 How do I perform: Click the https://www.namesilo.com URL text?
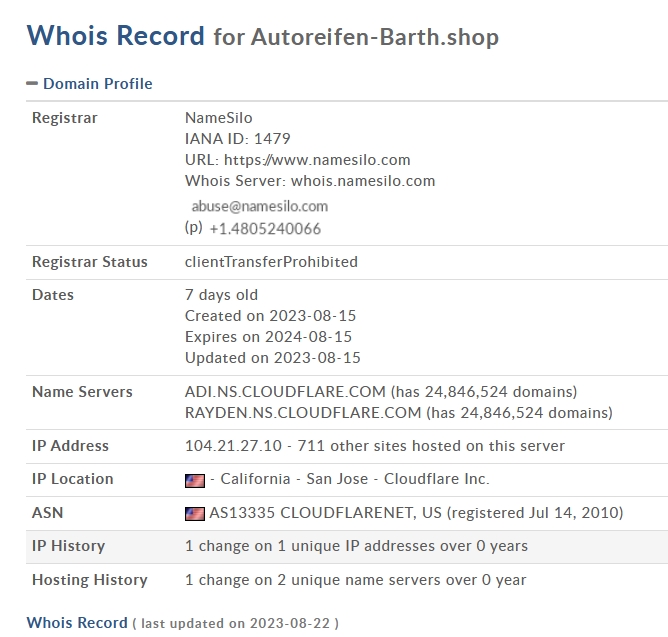(317, 160)
